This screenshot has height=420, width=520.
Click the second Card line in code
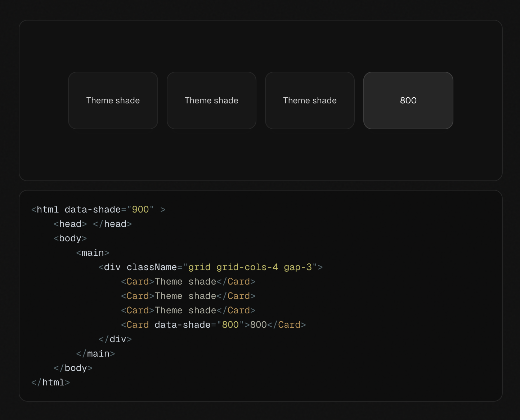tap(188, 296)
